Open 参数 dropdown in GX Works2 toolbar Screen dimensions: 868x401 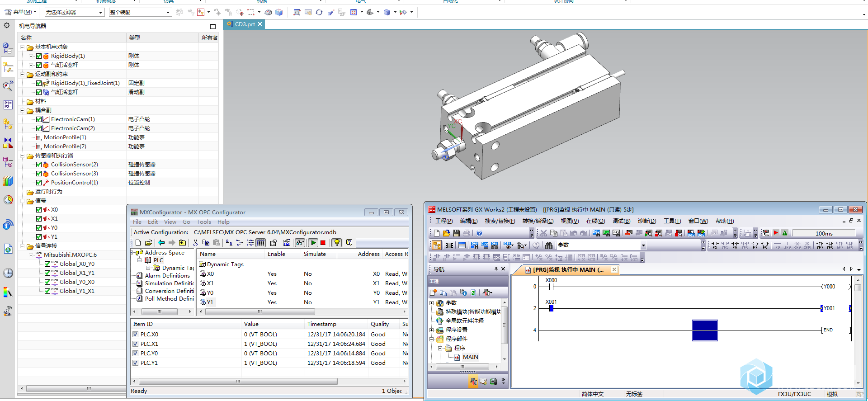[643, 245]
